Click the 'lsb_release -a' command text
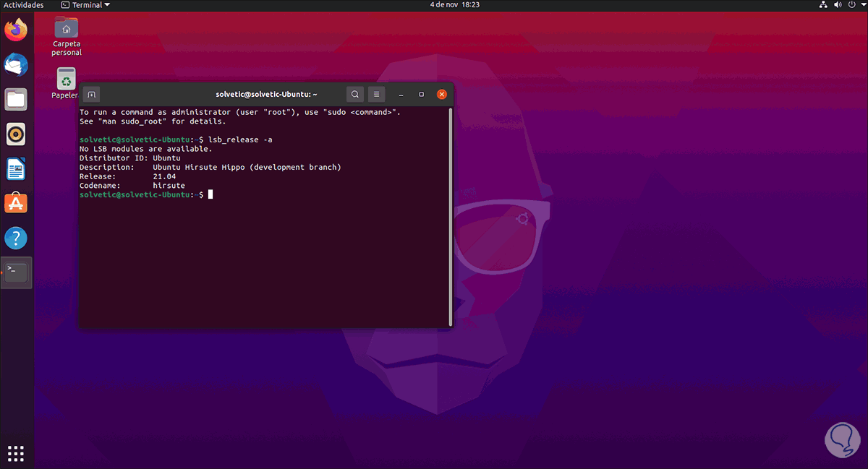Viewport: 868px width, 469px height. pyautogui.click(x=240, y=139)
